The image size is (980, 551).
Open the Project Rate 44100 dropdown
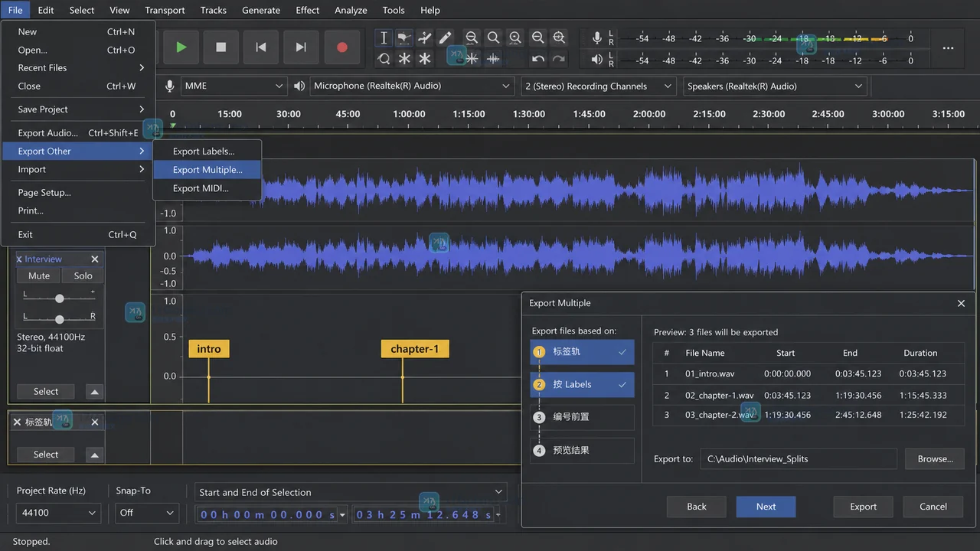point(58,513)
